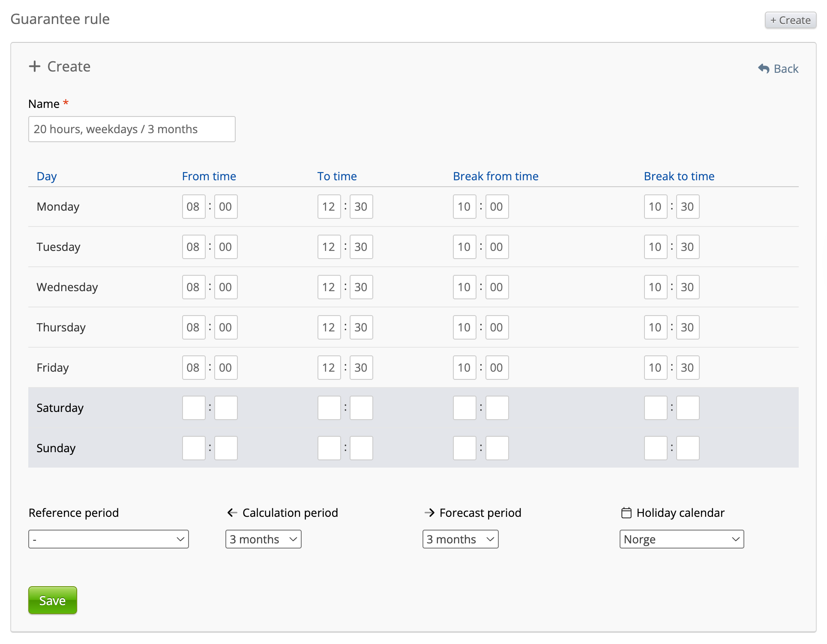Viewport: 827px width, 644px height.
Task: Click the Calculation period left arrow icon
Action: point(232,513)
